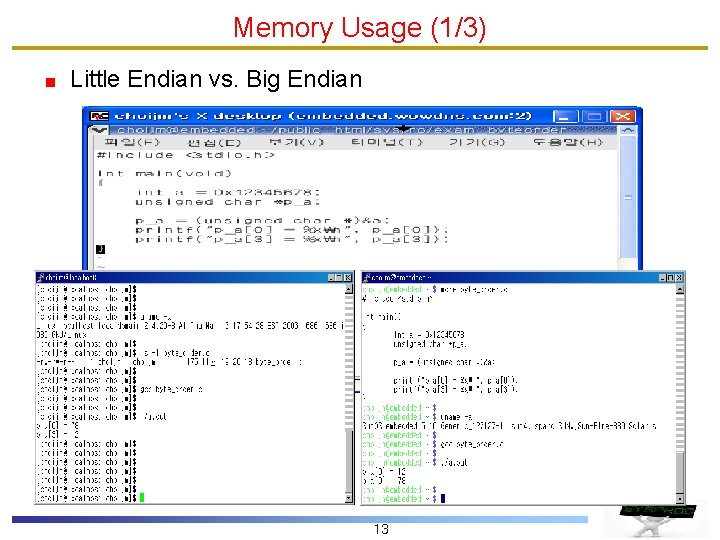
Task: Click the 'int main(void)' line in the editor
Action: tap(164, 173)
